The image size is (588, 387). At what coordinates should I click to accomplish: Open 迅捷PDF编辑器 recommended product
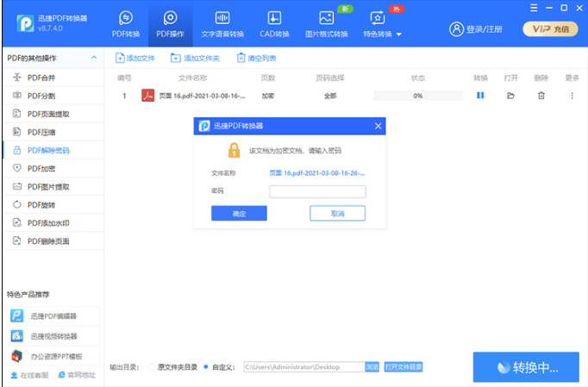(x=53, y=315)
